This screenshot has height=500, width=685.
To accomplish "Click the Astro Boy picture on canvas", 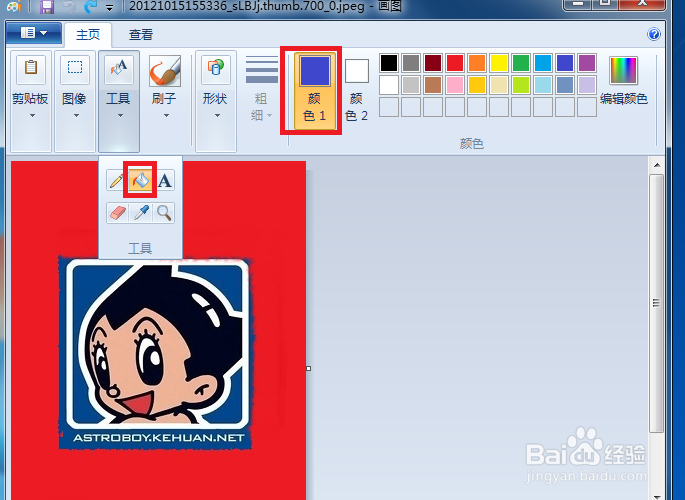I will coord(156,353).
